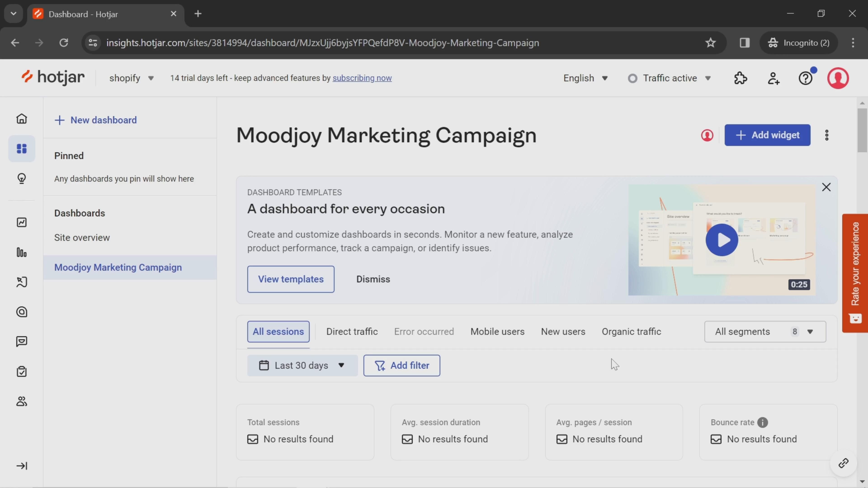Close the dashboard templates banner
This screenshot has width=868, height=488.
tap(826, 187)
